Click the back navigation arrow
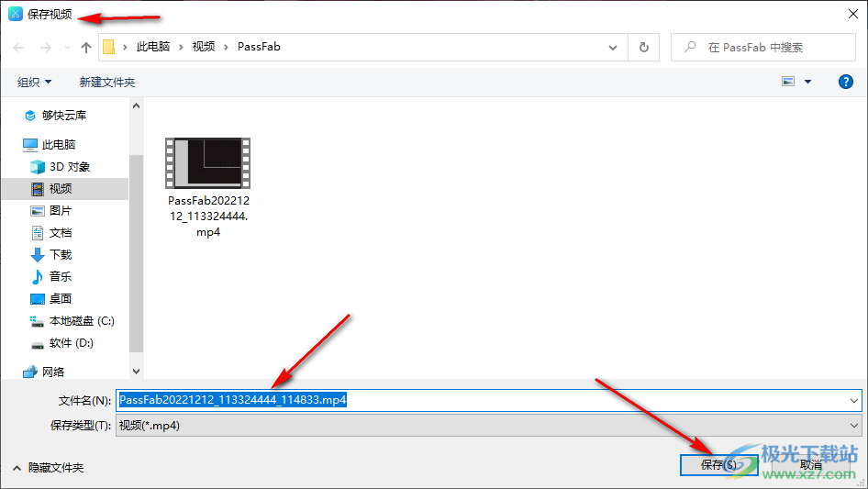This screenshot has width=868, height=489. [x=19, y=48]
